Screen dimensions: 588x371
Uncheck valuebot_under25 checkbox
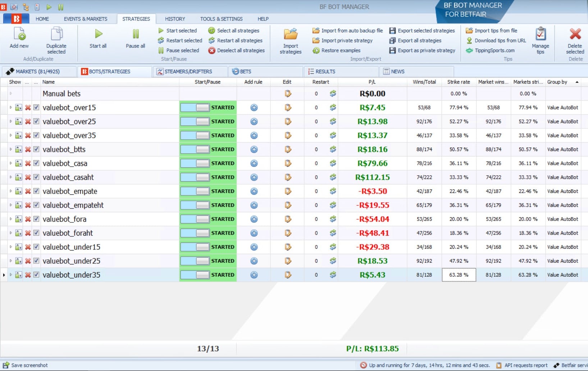36,261
